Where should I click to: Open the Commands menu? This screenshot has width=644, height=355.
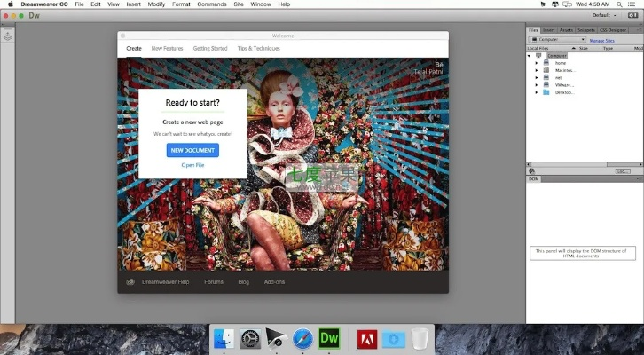211,4
